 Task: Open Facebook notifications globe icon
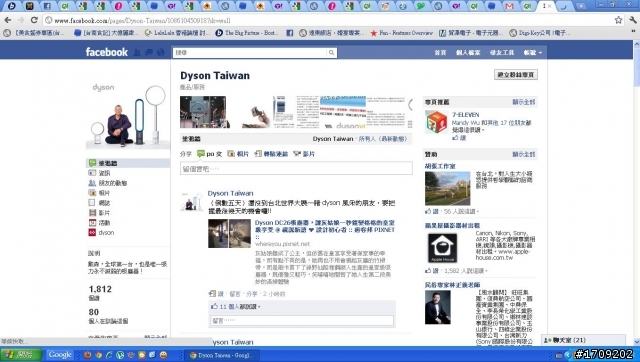(x=161, y=52)
